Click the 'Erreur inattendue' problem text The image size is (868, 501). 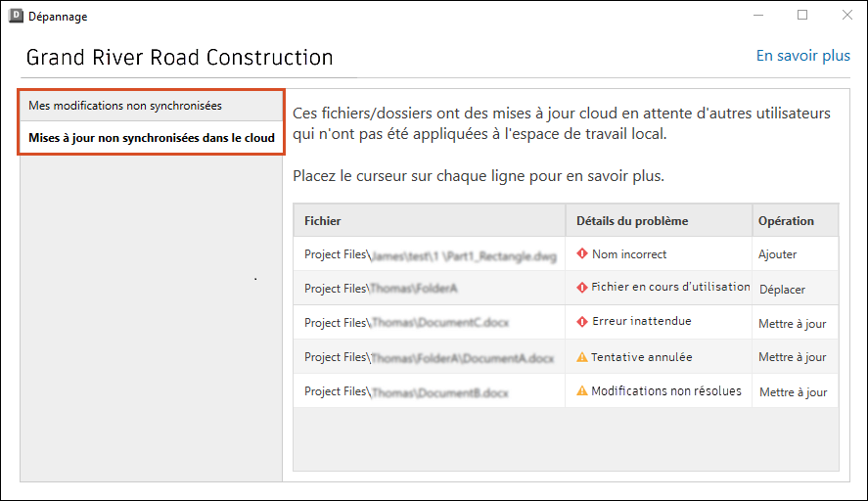(642, 321)
